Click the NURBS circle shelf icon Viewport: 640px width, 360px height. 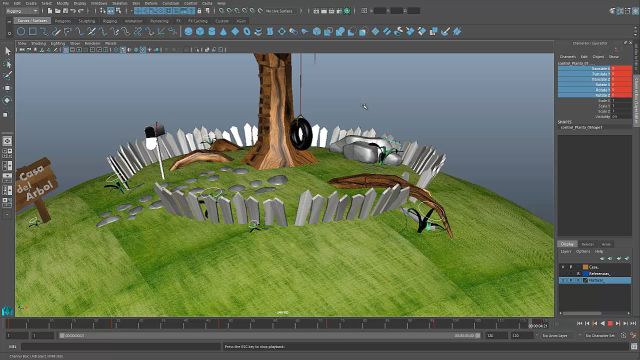pyautogui.click(x=21, y=31)
